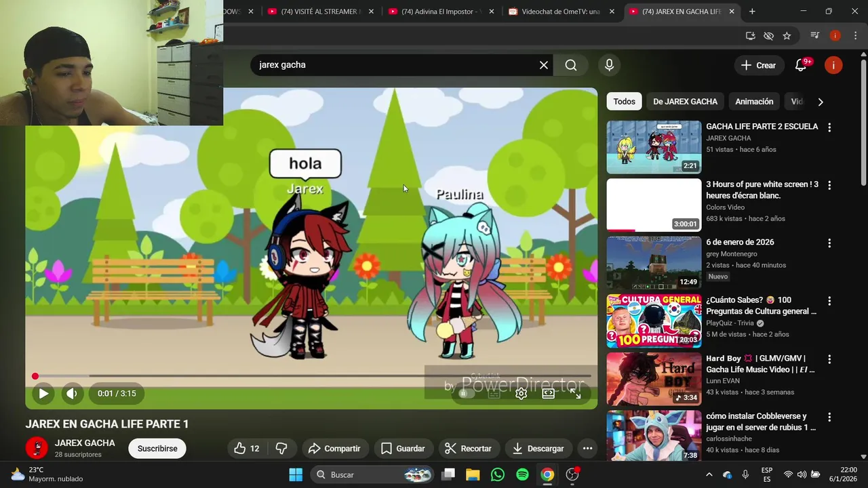Click the crossed-eye tracking protection icon
The height and width of the screenshot is (488, 868).
[x=768, y=36]
